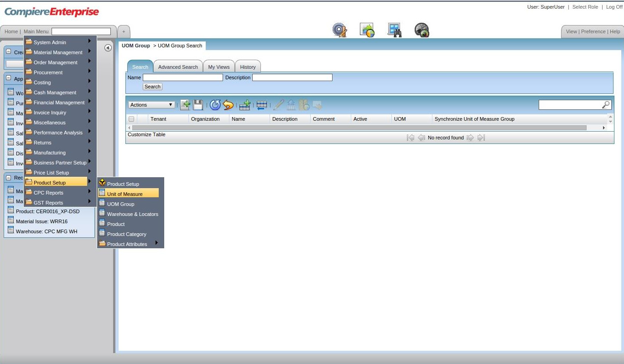The height and width of the screenshot is (364, 624).
Task: Click the orange Undo arrow icon
Action: tap(228, 105)
